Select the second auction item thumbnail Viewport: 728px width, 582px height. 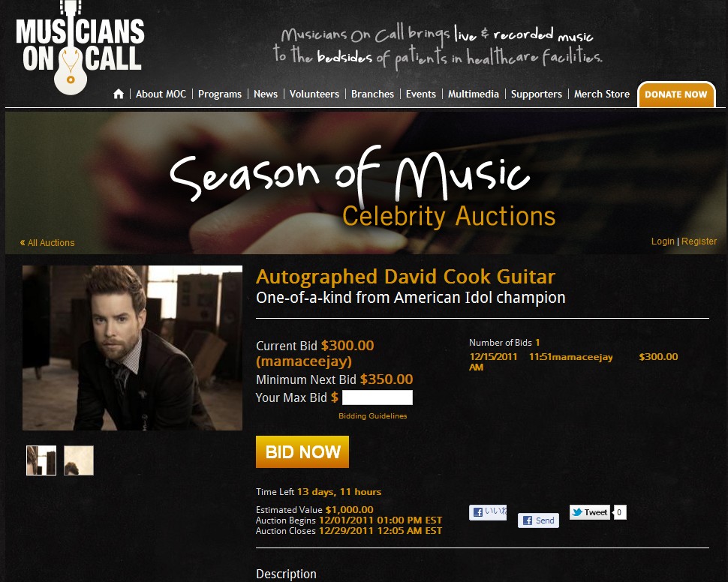click(79, 460)
